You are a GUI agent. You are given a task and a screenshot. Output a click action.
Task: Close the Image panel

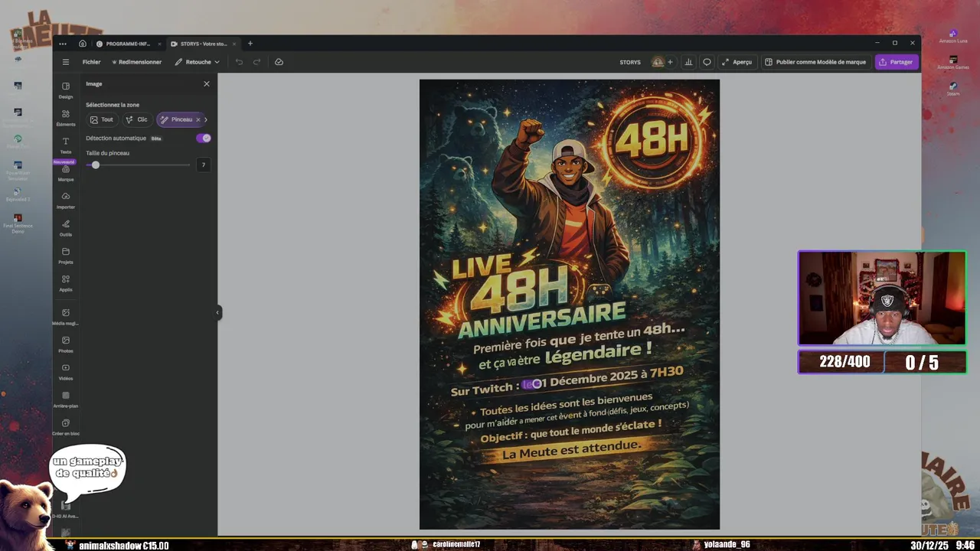206,84
